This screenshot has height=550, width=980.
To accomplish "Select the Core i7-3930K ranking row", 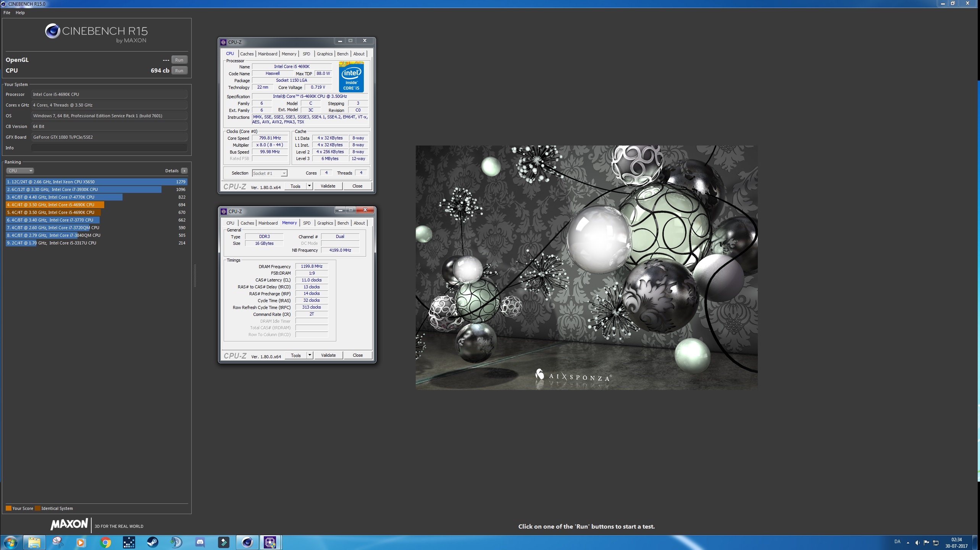I will tap(96, 189).
